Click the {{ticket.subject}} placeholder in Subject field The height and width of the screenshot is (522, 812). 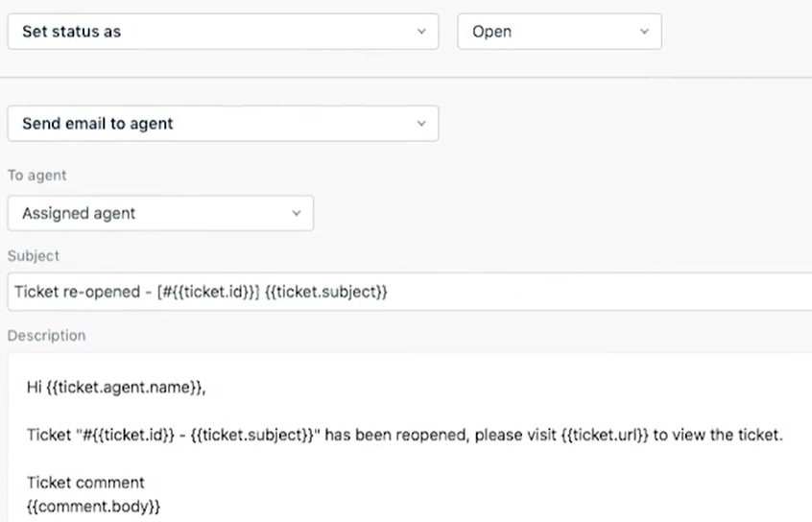325,292
